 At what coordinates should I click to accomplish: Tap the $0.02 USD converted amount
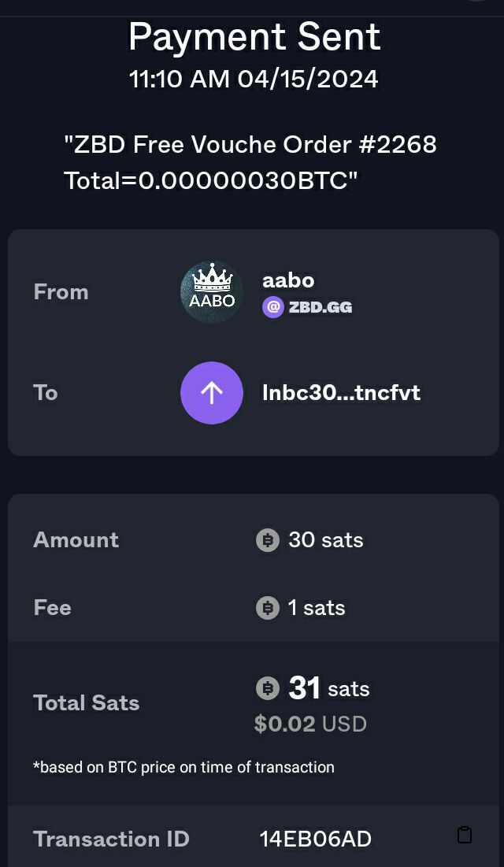310,724
